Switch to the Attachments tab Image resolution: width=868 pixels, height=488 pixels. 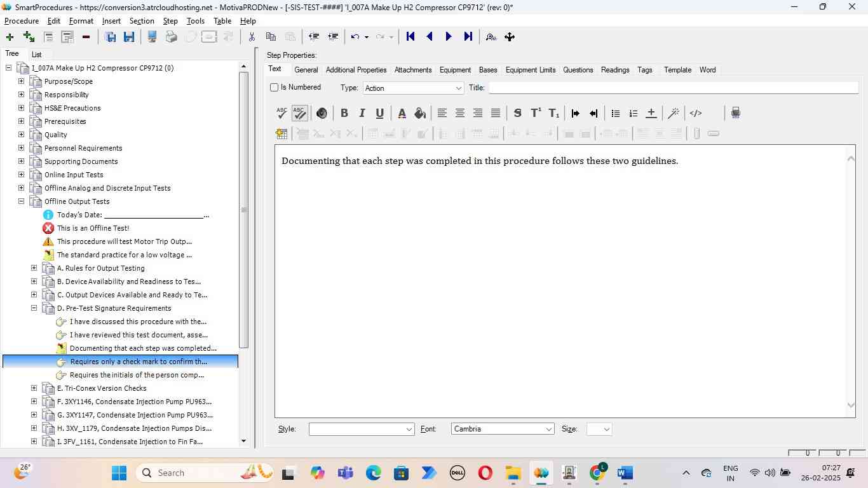[413, 70]
